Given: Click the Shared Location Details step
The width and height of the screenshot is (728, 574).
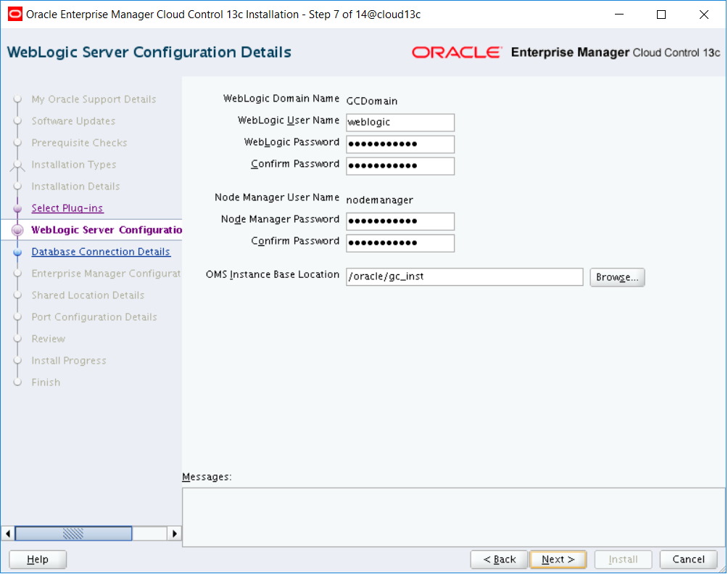Looking at the screenshot, I should coord(88,295).
